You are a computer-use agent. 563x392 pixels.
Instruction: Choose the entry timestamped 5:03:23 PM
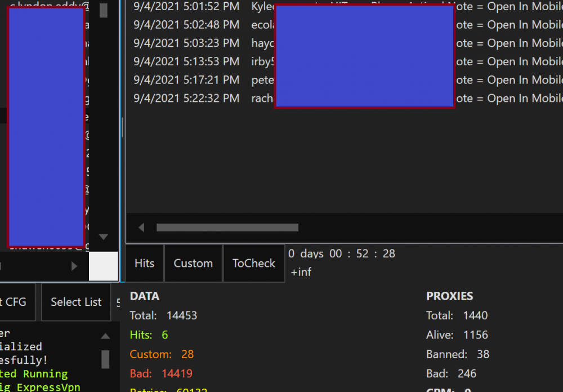186,43
